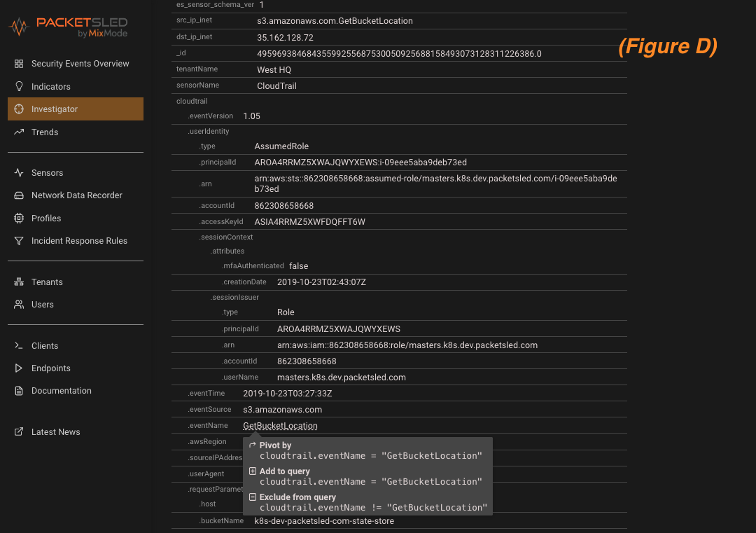Click the Profiles chip icon
This screenshot has width=756, height=533.
coord(19,218)
